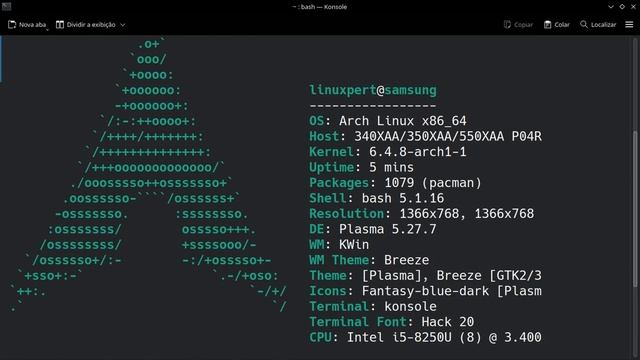Click the OS line Arch Linux x86_64

(x=388, y=121)
